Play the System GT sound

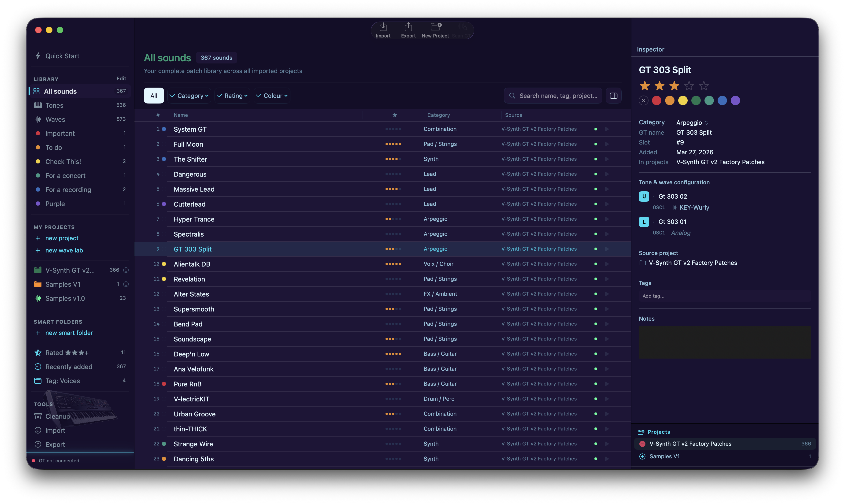[607, 129]
